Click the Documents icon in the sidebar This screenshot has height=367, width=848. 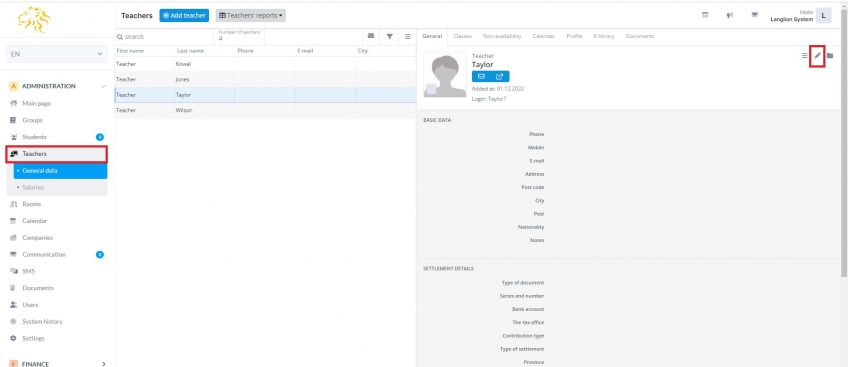pos(14,288)
